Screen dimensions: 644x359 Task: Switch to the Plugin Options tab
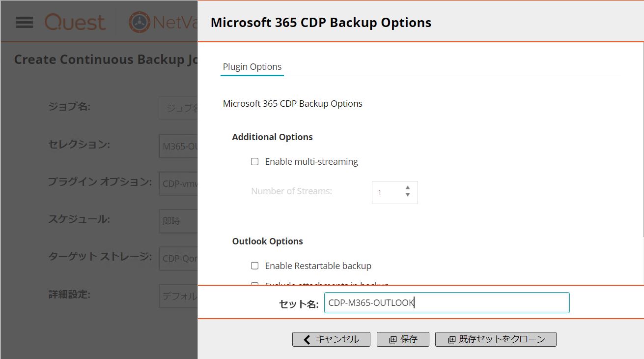click(252, 67)
